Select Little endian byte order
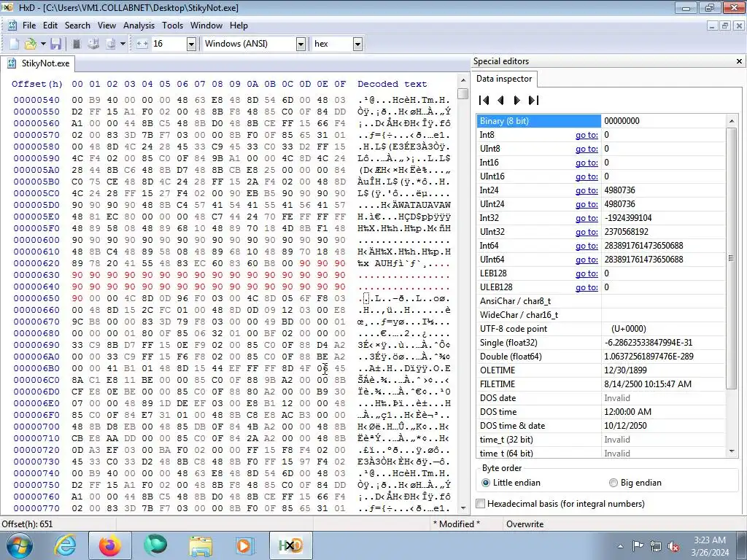The height and width of the screenshot is (560, 747). click(x=511, y=483)
